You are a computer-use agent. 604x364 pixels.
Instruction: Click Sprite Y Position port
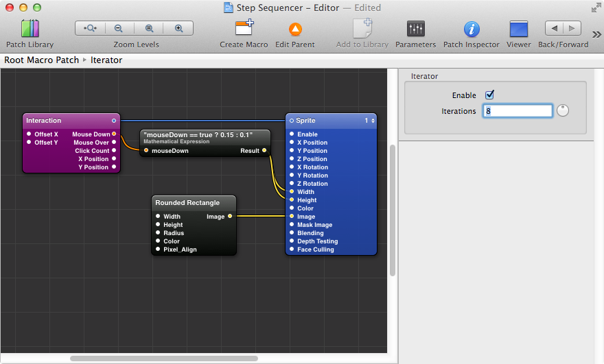pos(292,150)
